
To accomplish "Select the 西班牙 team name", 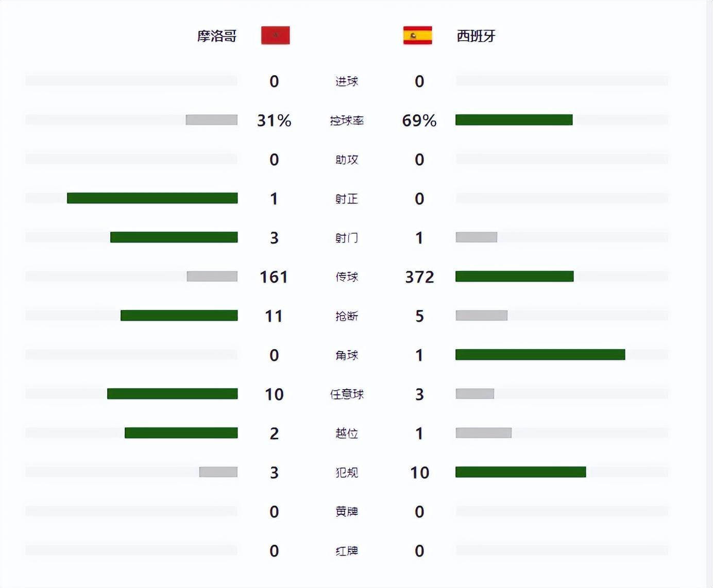I will coord(476,36).
